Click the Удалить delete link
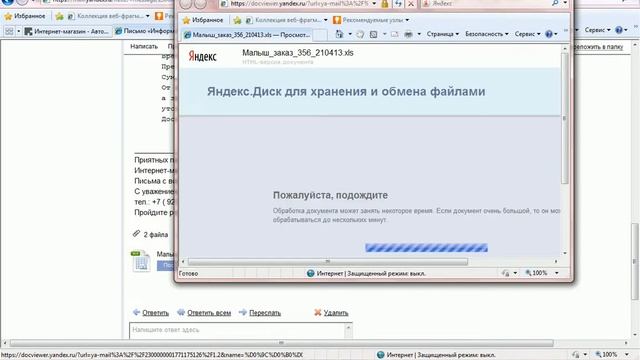The width and height of the screenshot is (640, 360). tap(336, 313)
